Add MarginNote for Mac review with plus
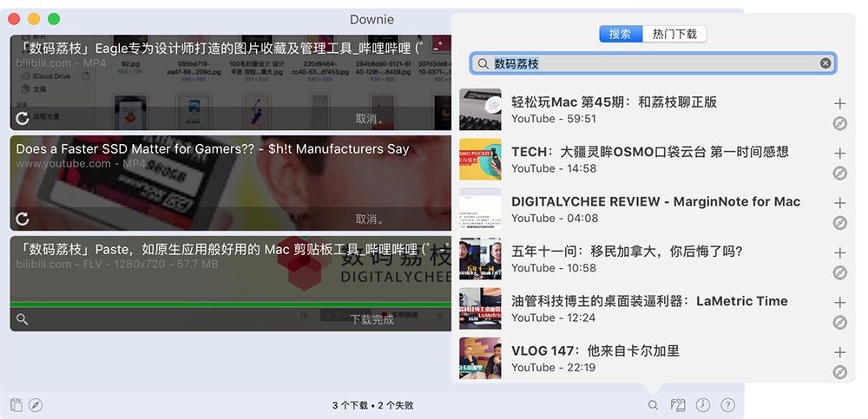The image size is (868, 419). pos(839,203)
